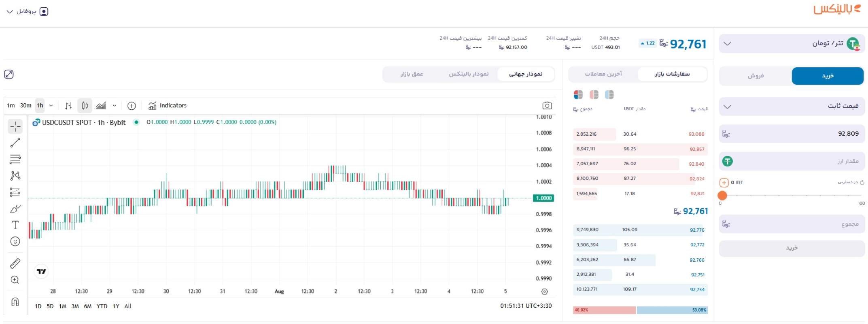
Task: Add IRT balance with plus icon
Action: pyautogui.click(x=724, y=183)
